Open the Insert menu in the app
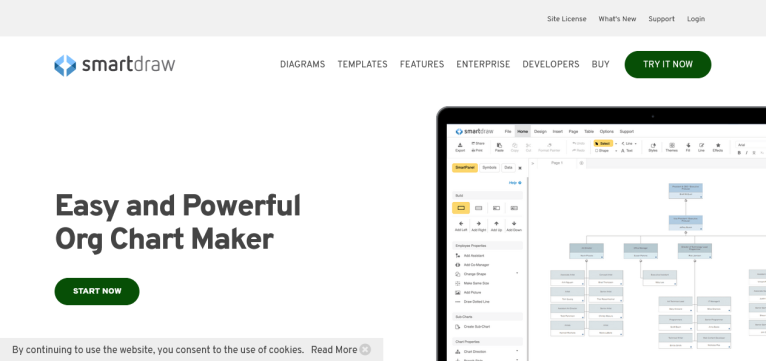Viewport: 766px width, 361px height. click(558, 131)
